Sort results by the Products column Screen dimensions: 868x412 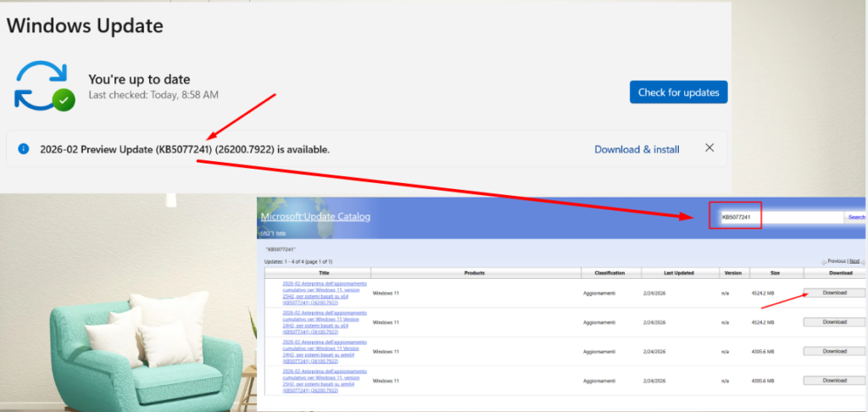tap(475, 273)
